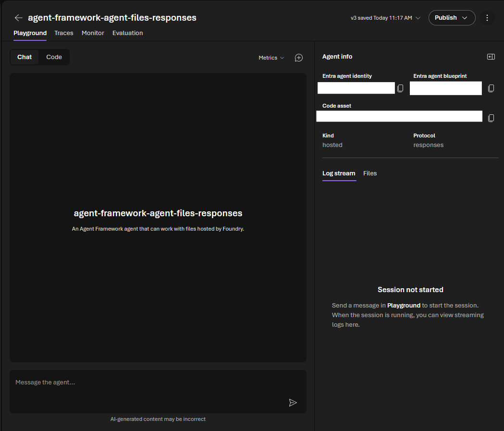This screenshot has width=504, height=431.
Task: Switch to the Code view tab
Action: click(54, 57)
